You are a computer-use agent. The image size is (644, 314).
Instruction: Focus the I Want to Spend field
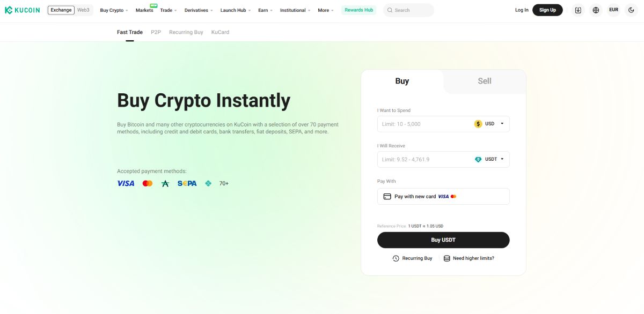click(x=443, y=124)
